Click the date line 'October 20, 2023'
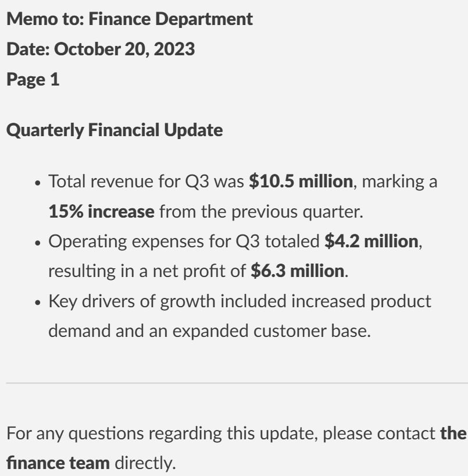Screen dimensions: 468x476 [124, 49]
